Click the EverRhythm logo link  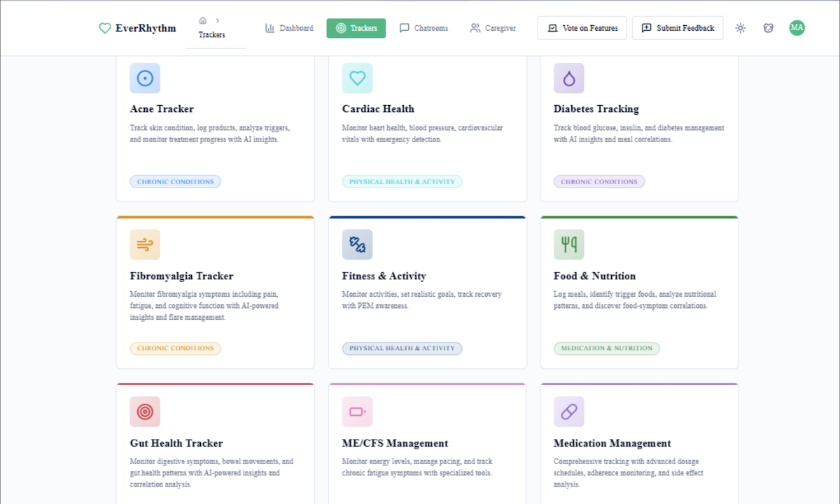(137, 28)
